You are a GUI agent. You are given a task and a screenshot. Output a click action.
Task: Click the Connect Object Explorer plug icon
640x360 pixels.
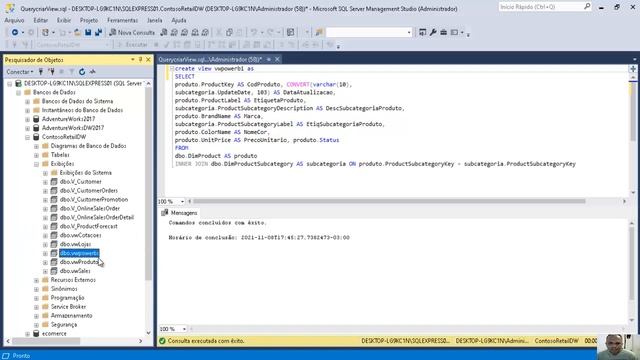[x=41, y=72]
